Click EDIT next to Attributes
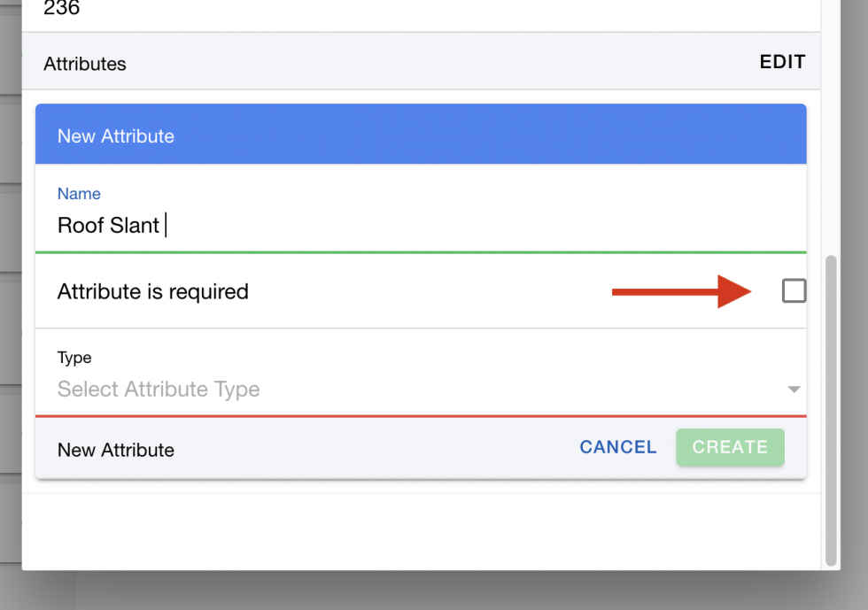Image resolution: width=868 pixels, height=610 pixels. point(782,62)
